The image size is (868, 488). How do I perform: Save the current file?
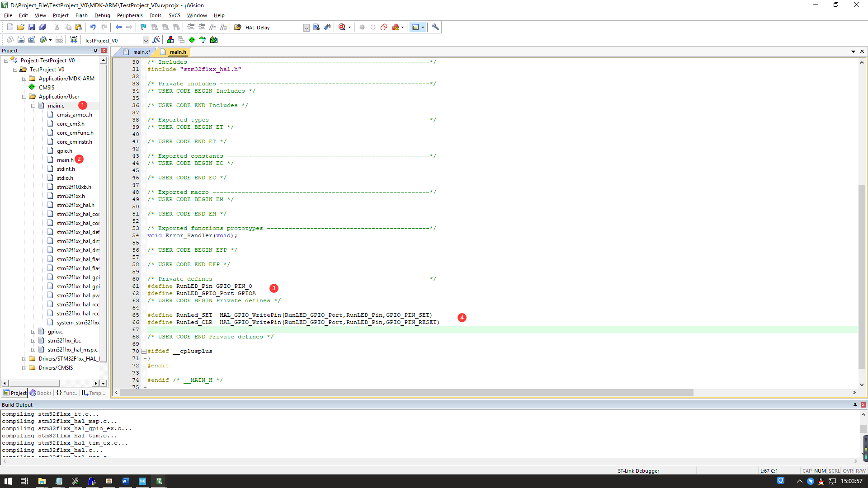(x=32, y=27)
